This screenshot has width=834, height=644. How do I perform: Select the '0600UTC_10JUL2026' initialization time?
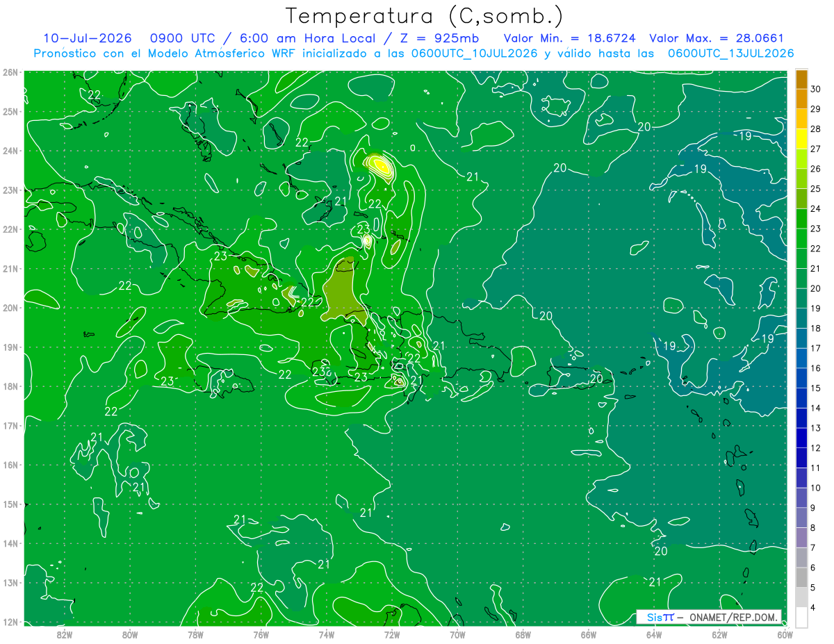(x=475, y=53)
